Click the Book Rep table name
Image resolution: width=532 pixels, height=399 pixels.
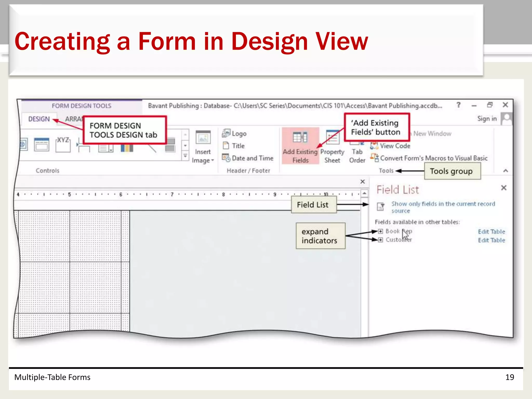[x=399, y=231]
